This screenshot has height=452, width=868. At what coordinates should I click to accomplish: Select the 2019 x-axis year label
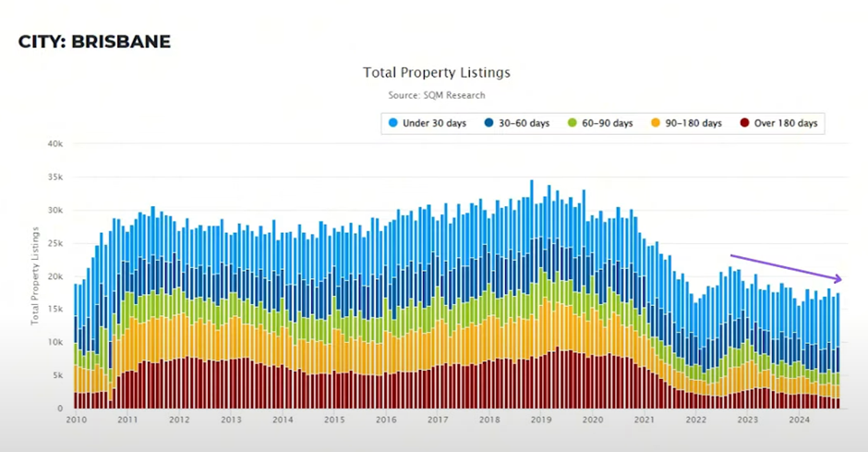[x=541, y=420]
